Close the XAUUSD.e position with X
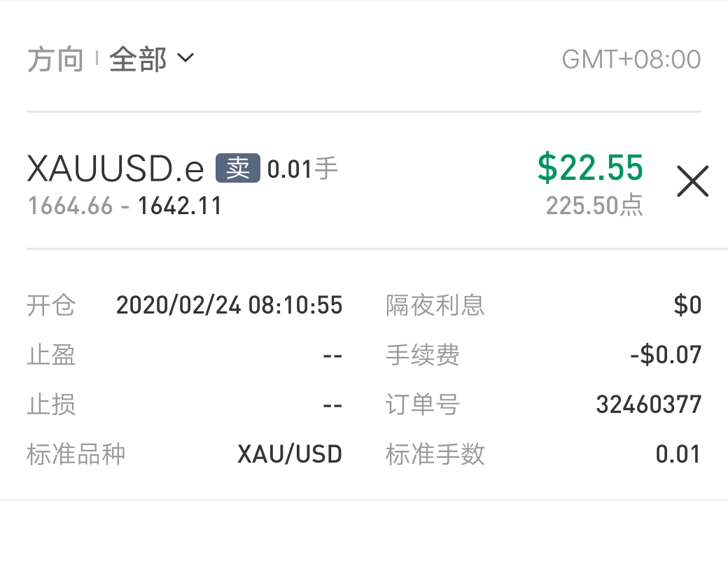Image resolution: width=728 pixels, height=562 pixels. [692, 182]
